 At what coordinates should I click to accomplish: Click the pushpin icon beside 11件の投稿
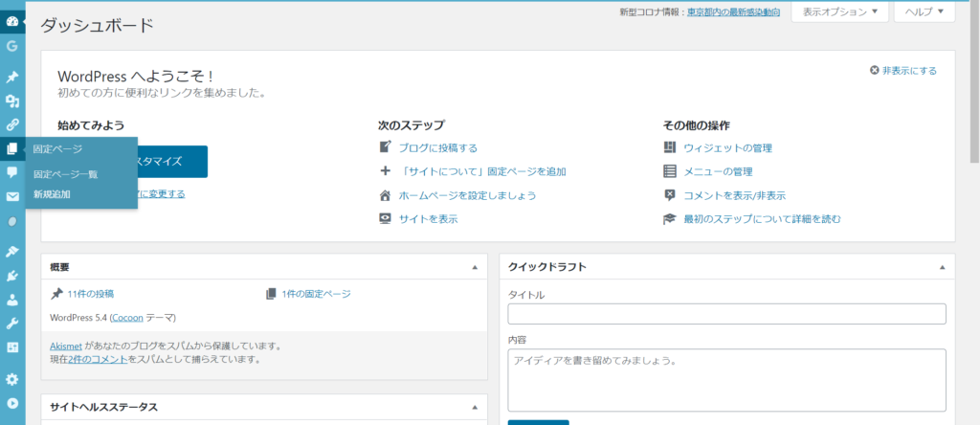pyautogui.click(x=56, y=293)
